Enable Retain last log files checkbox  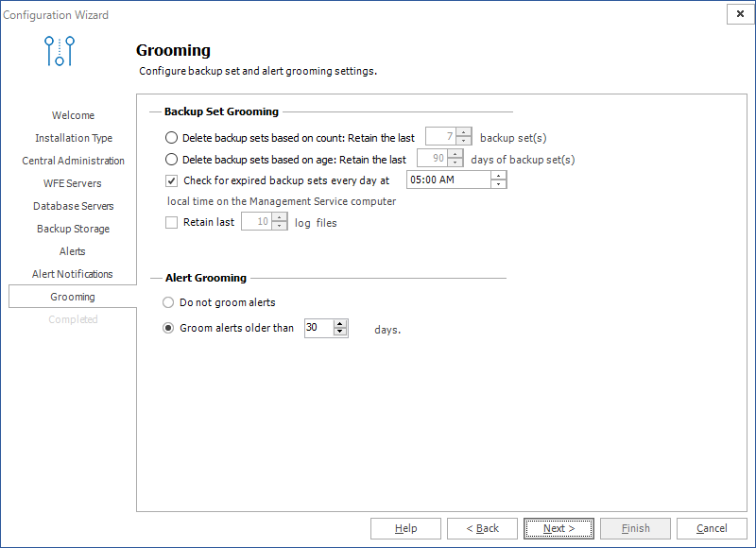click(x=171, y=223)
